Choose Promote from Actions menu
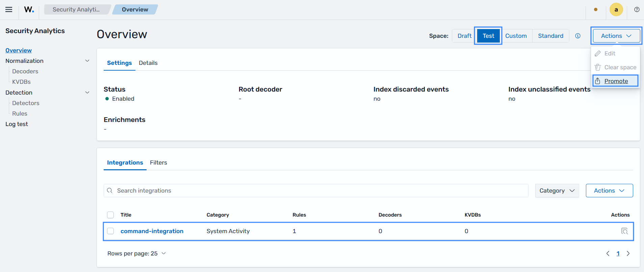This screenshot has height=272, width=644. click(615, 81)
